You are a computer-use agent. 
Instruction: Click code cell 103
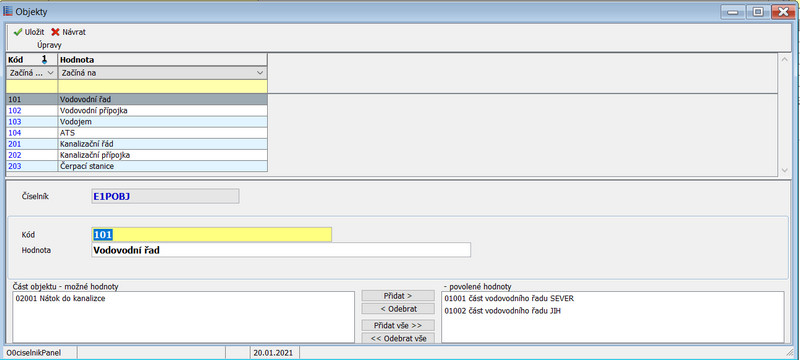[32, 121]
